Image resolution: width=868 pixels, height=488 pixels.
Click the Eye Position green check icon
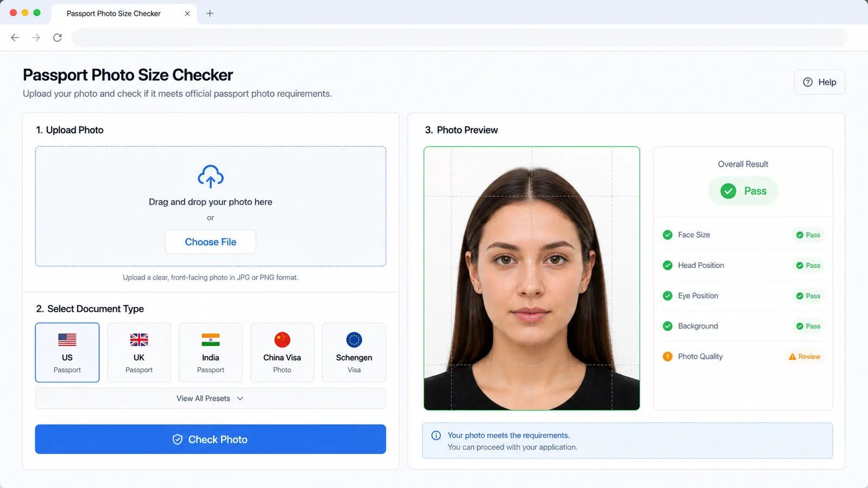(x=668, y=296)
